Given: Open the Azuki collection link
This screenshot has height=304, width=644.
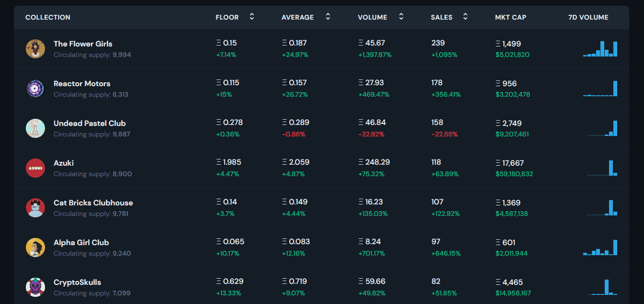Looking at the screenshot, I should click(64, 163).
